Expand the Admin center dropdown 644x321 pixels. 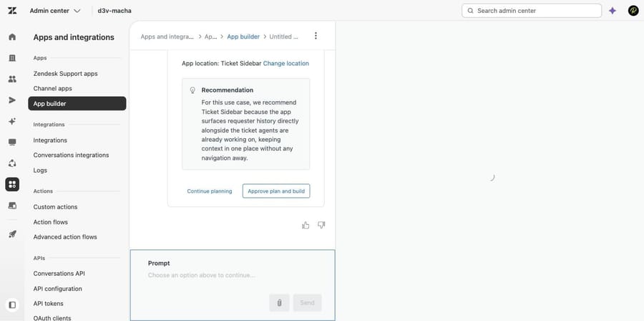55,11
